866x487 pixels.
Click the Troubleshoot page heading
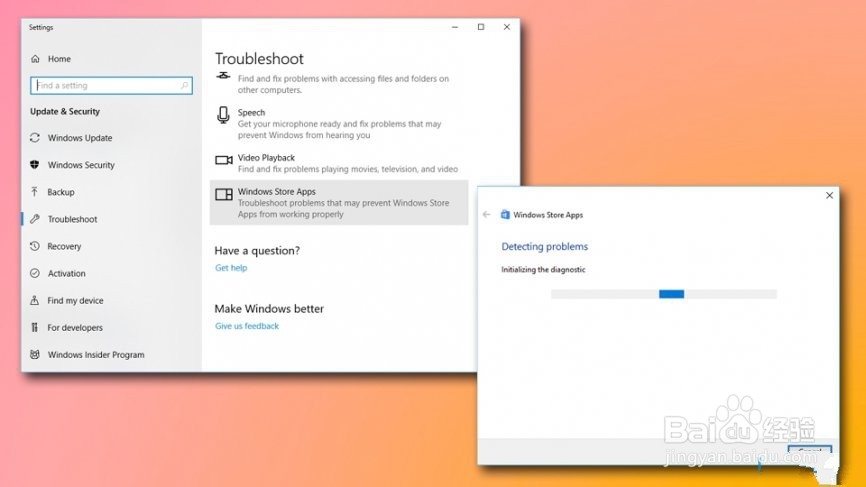259,59
